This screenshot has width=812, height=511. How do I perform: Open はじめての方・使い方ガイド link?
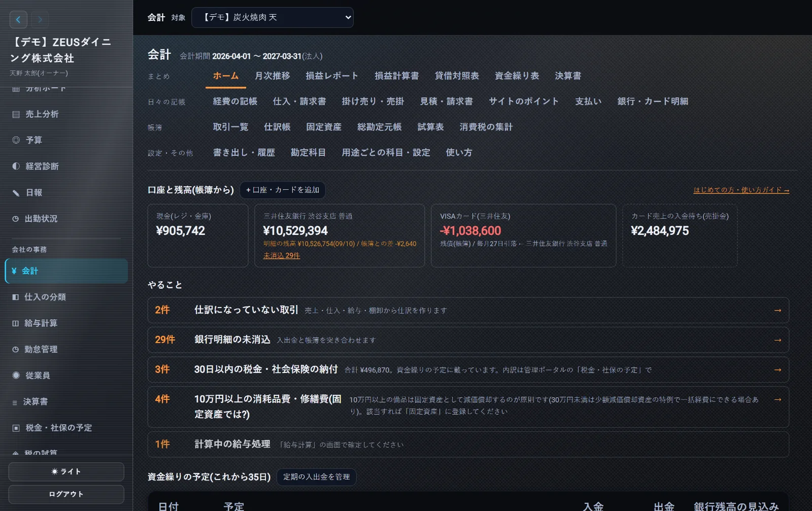point(741,190)
